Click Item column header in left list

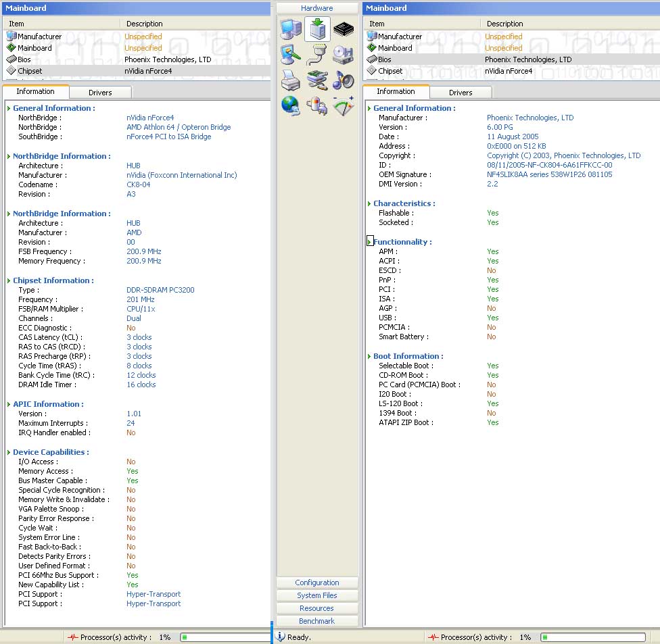62,24
